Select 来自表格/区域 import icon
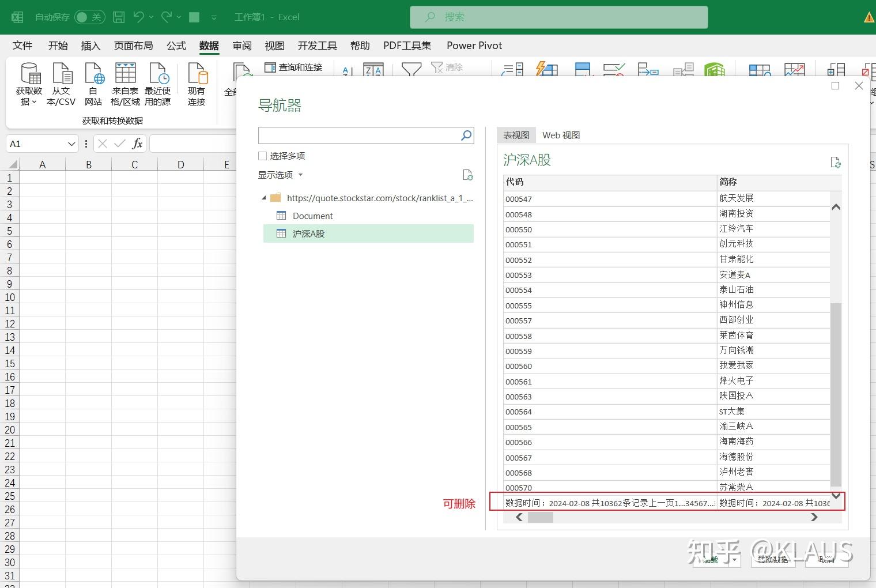876x588 pixels. click(x=125, y=84)
